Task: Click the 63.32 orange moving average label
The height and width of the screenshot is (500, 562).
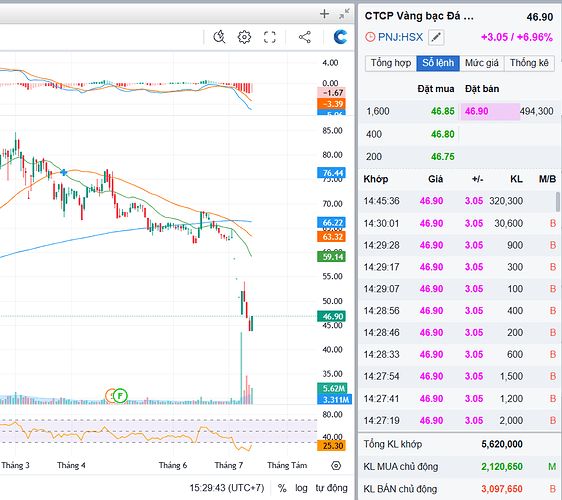Action: tap(332, 237)
